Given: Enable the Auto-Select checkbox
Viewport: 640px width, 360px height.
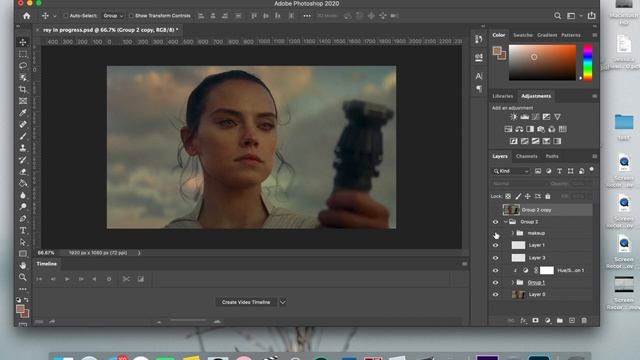Looking at the screenshot, I should click(65, 16).
